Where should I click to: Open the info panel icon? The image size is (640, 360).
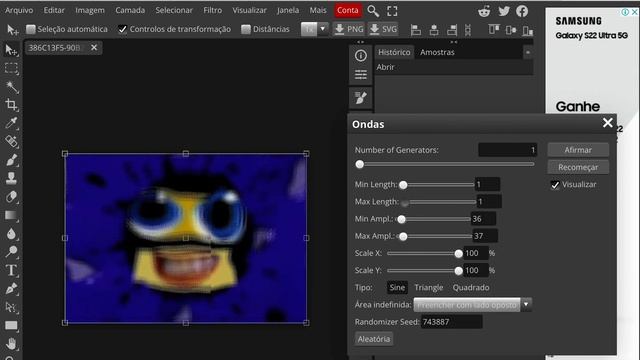[x=360, y=56]
